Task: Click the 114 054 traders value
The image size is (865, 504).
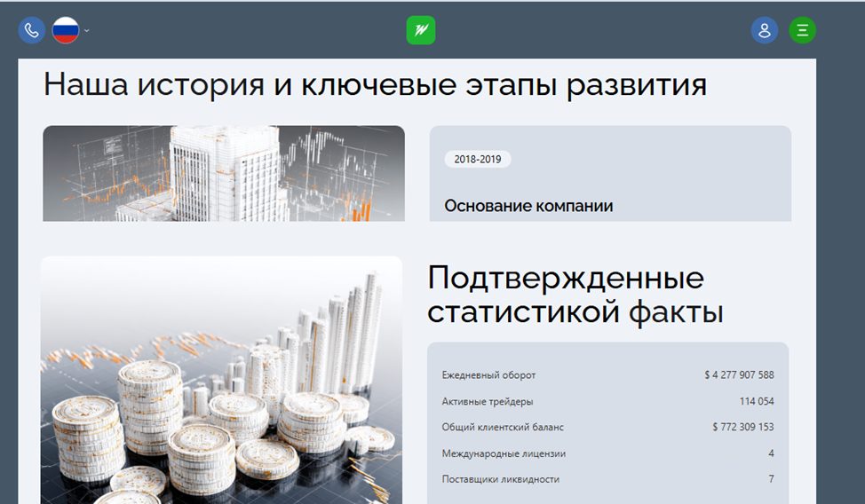Action: pyautogui.click(x=757, y=401)
